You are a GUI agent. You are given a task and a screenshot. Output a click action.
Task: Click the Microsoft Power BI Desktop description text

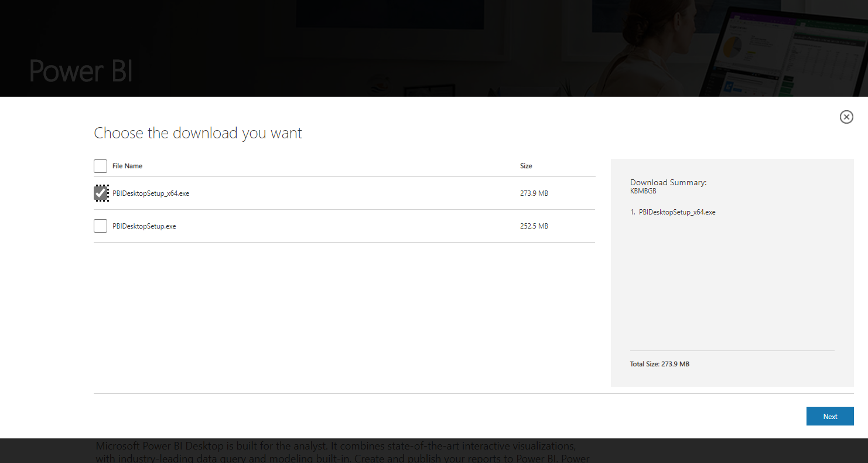tap(343, 451)
